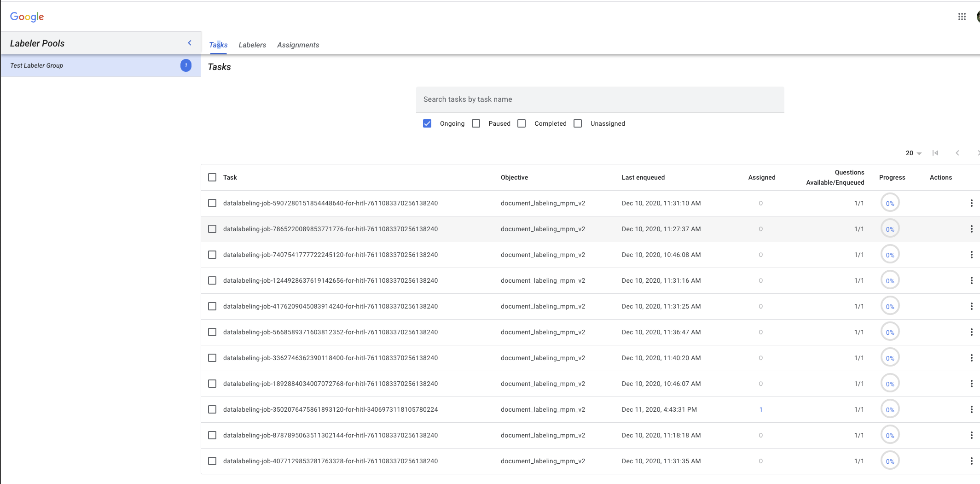Tick the Unassigned filter checkbox
This screenshot has height=484, width=980.
coord(578,123)
